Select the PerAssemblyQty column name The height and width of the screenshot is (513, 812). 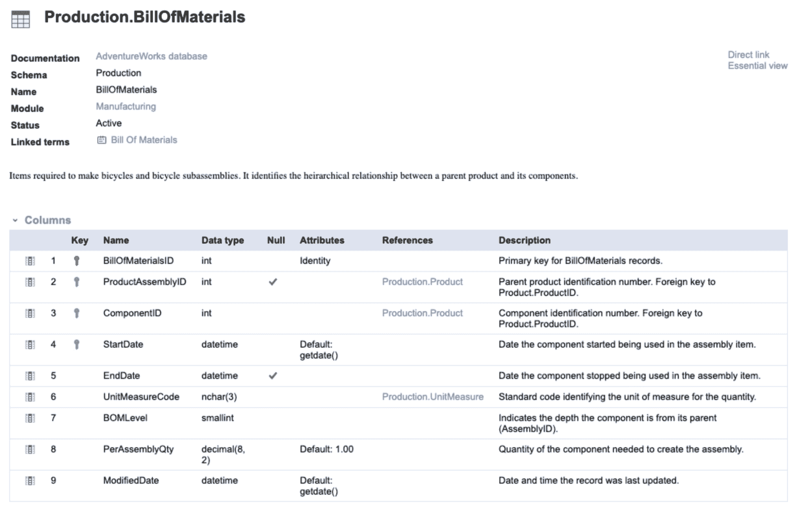[138, 449]
